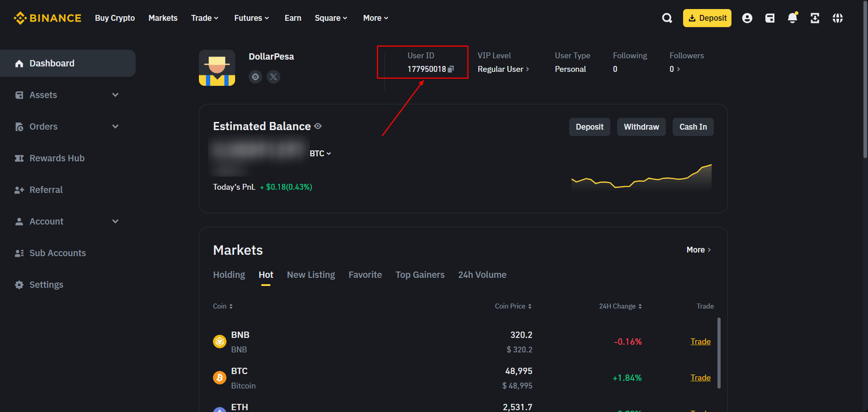Expand the Orders section in sidebar
The width and height of the screenshot is (868, 412).
115,126
